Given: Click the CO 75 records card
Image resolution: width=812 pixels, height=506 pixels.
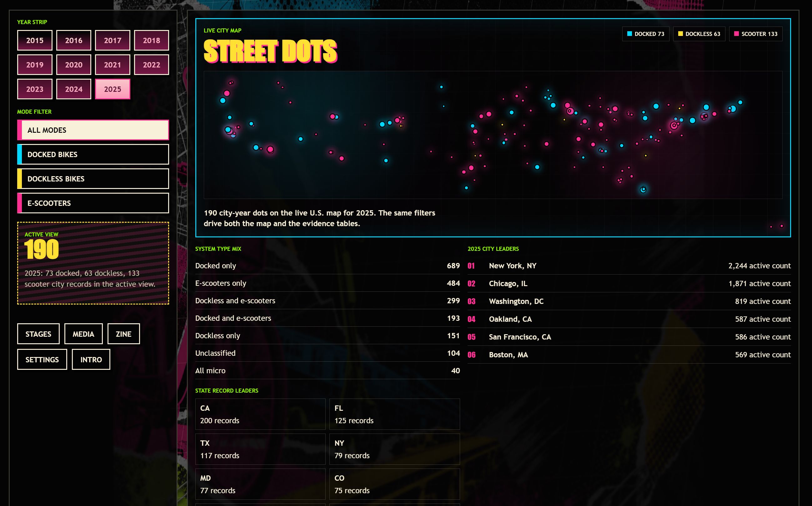Looking at the screenshot, I should tap(395, 484).
